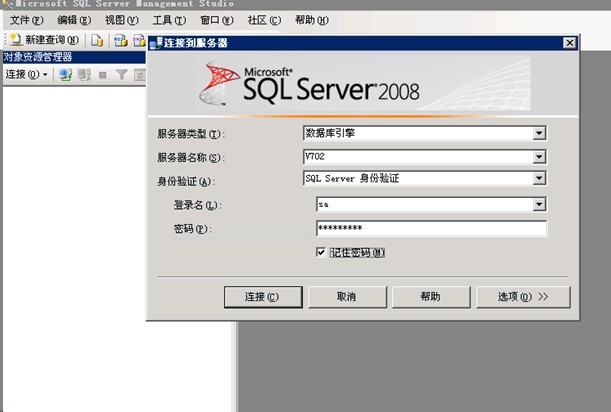Expand the 服务器名称 dropdown arrow

(539, 157)
